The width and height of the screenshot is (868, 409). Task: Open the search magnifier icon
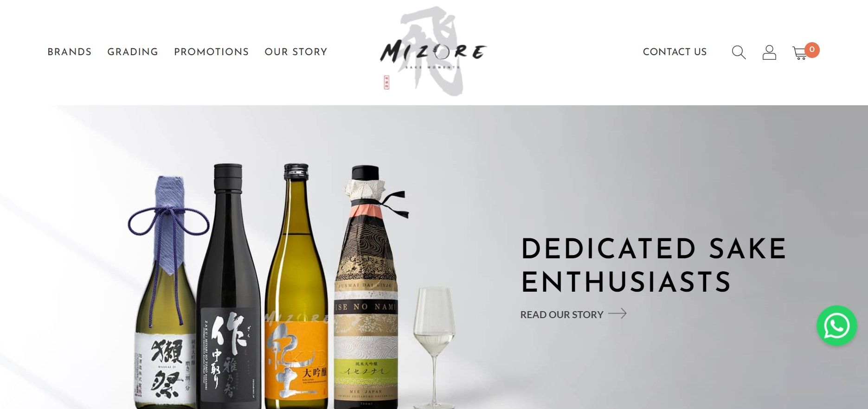point(739,52)
